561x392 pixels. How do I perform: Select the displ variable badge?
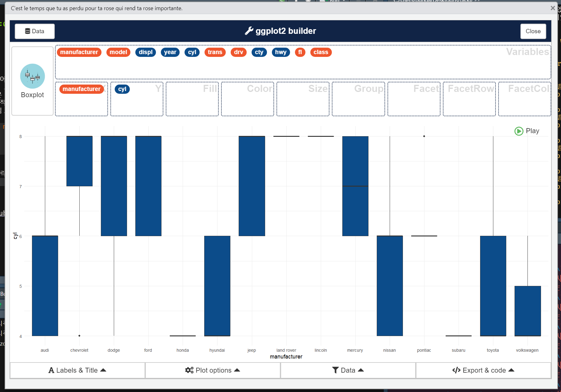click(145, 52)
